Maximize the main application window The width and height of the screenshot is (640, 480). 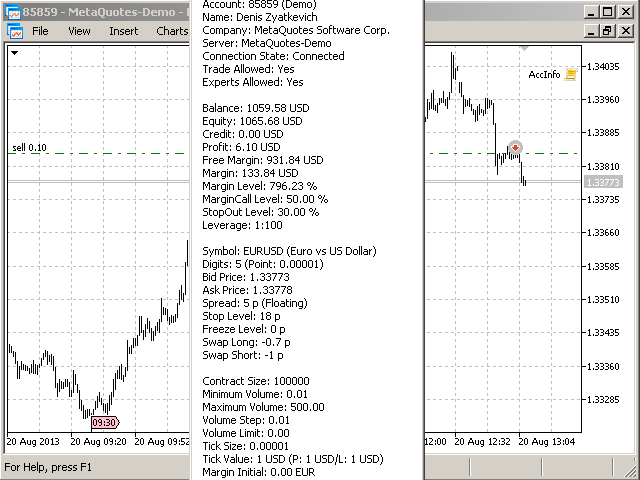click(x=607, y=12)
